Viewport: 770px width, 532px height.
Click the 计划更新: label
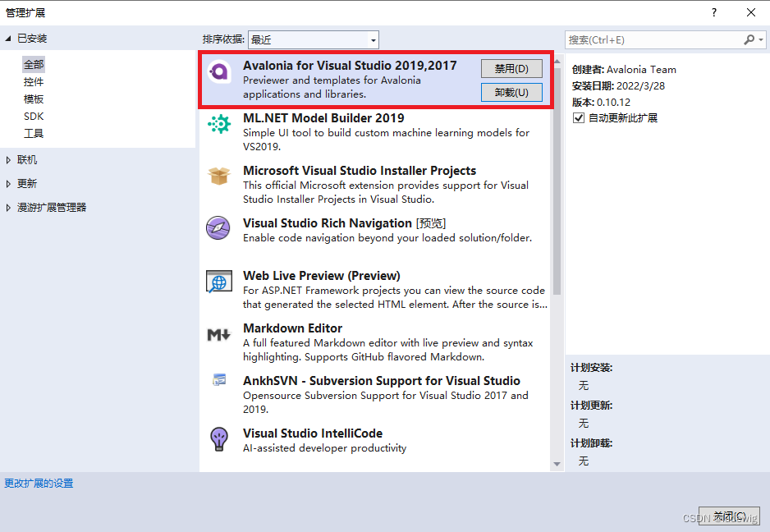click(591, 406)
